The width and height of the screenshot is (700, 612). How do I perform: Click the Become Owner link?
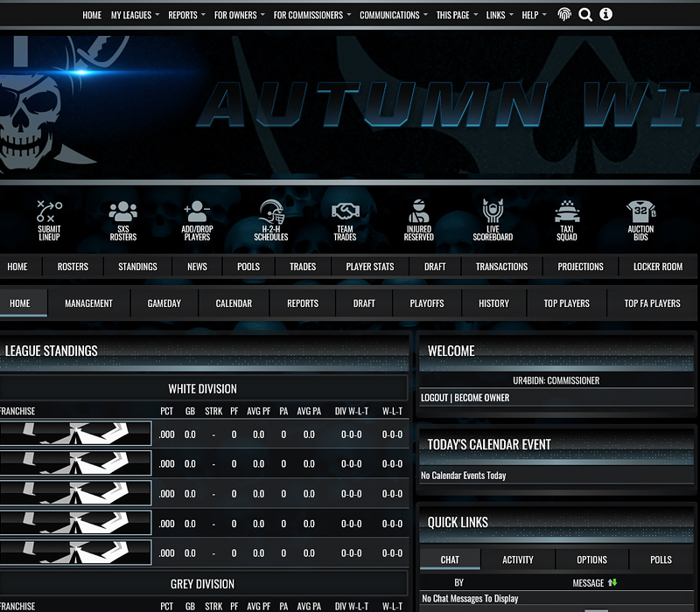tap(482, 398)
